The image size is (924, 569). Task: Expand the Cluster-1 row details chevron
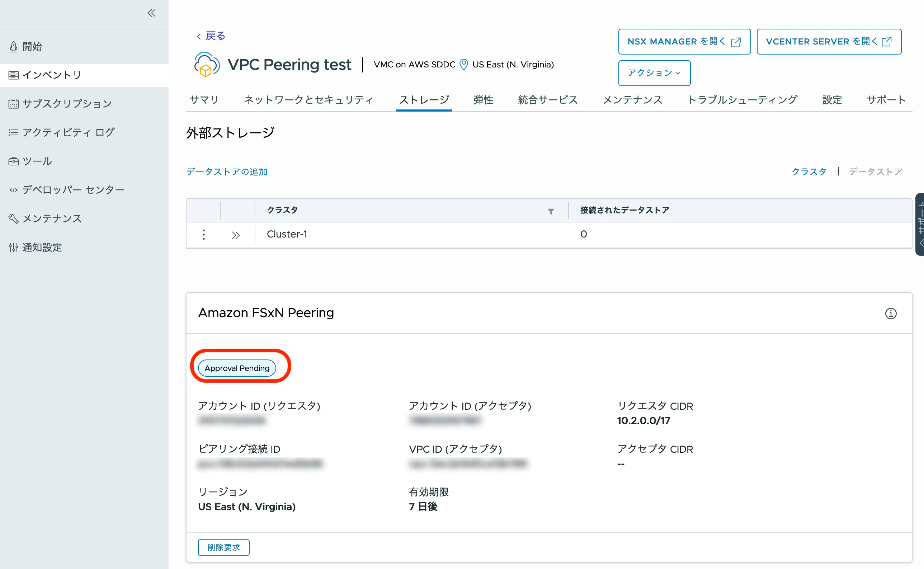pos(236,235)
